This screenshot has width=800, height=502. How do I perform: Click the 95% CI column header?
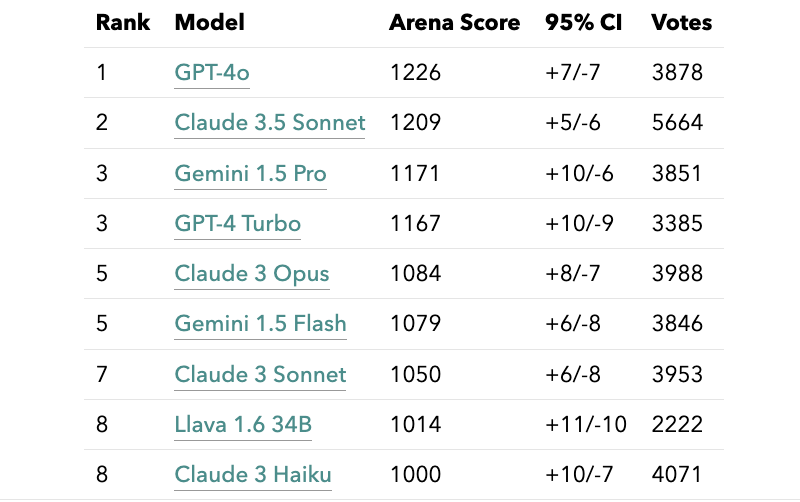583,22
